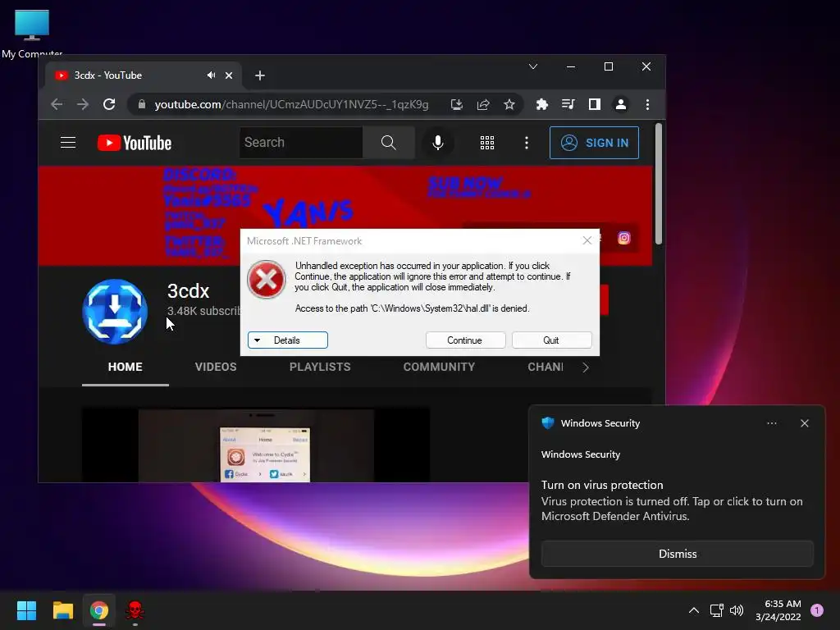
Task: Close the 3cdx - YouTube tab
Action: coord(229,75)
